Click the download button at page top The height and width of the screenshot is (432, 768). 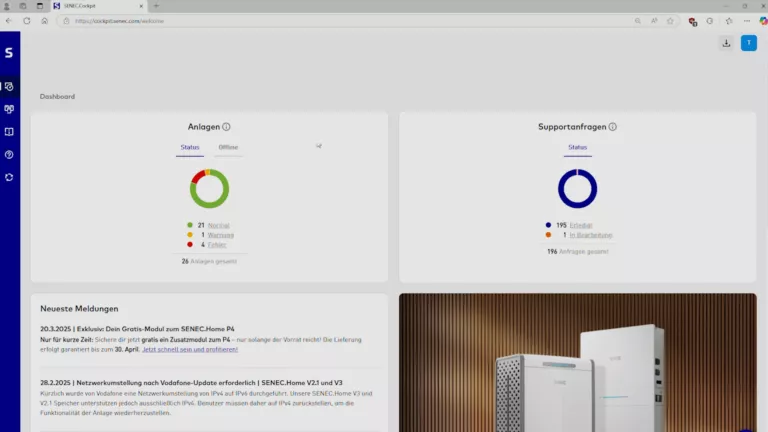coord(726,43)
